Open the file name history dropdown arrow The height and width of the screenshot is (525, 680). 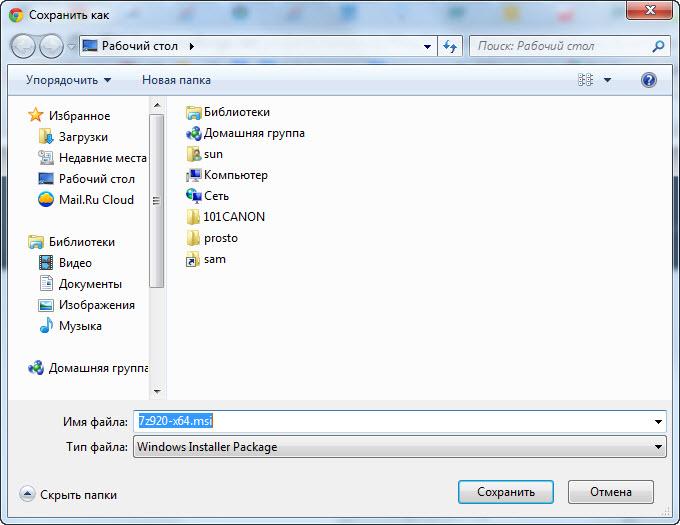click(x=658, y=422)
